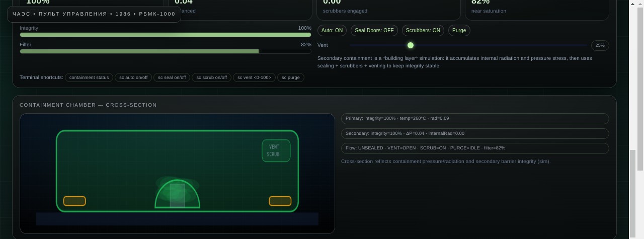Click the Integrity 100% value label
Image resolution: width=644 pixels, height=239 pixels.
coord(305,28)
